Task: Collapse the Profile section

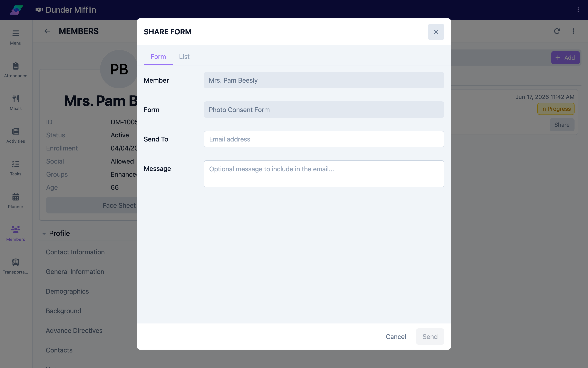Action: click(x=44, y=233)
